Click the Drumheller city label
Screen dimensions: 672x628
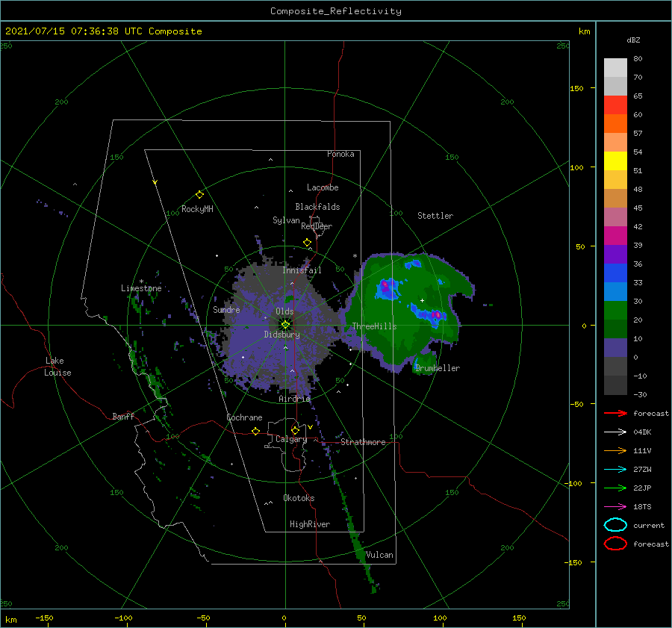438,368
